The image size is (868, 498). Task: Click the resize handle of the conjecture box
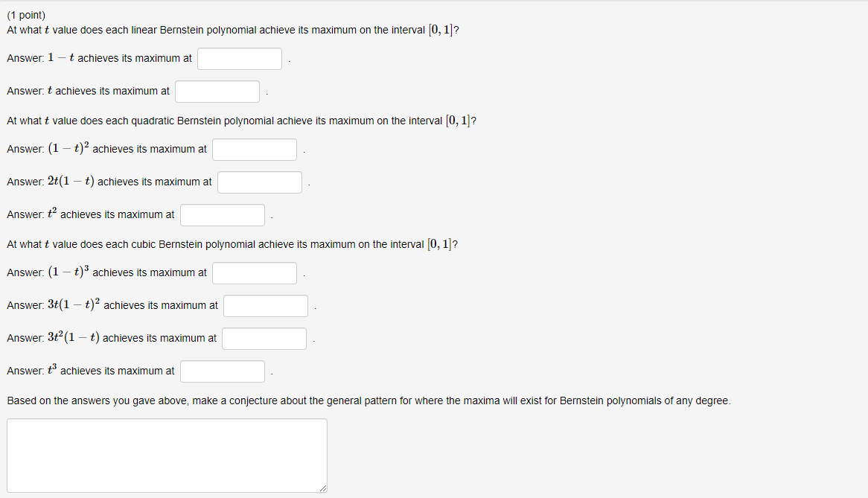click(x=322, y=488)
